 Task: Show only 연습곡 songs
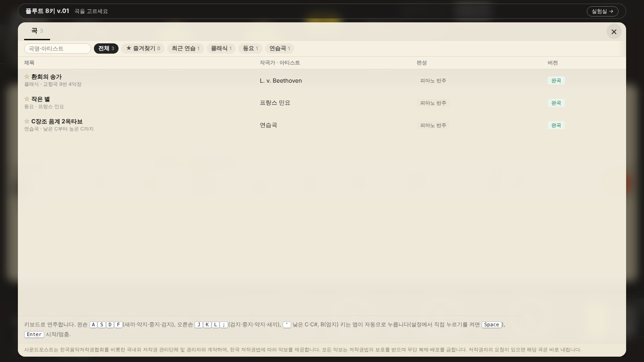pyautogui.click(x=280, y=48)
